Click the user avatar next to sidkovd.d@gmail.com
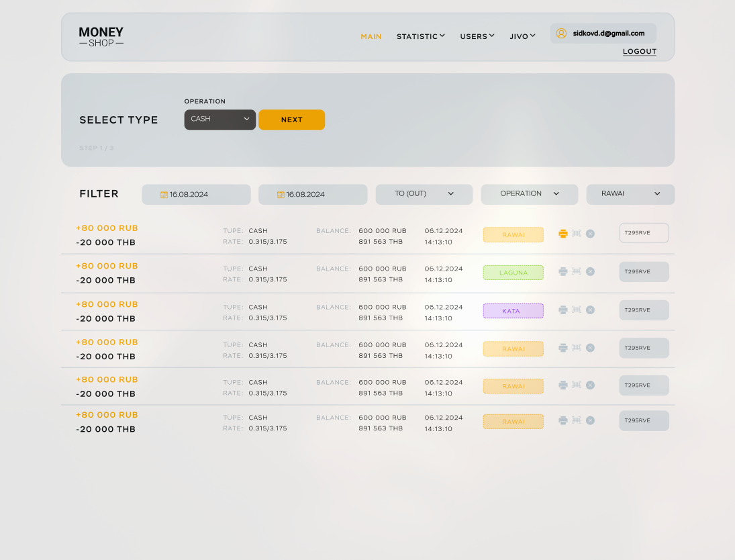The height and width of the screenshot is (560, 735). pos(562,33)
